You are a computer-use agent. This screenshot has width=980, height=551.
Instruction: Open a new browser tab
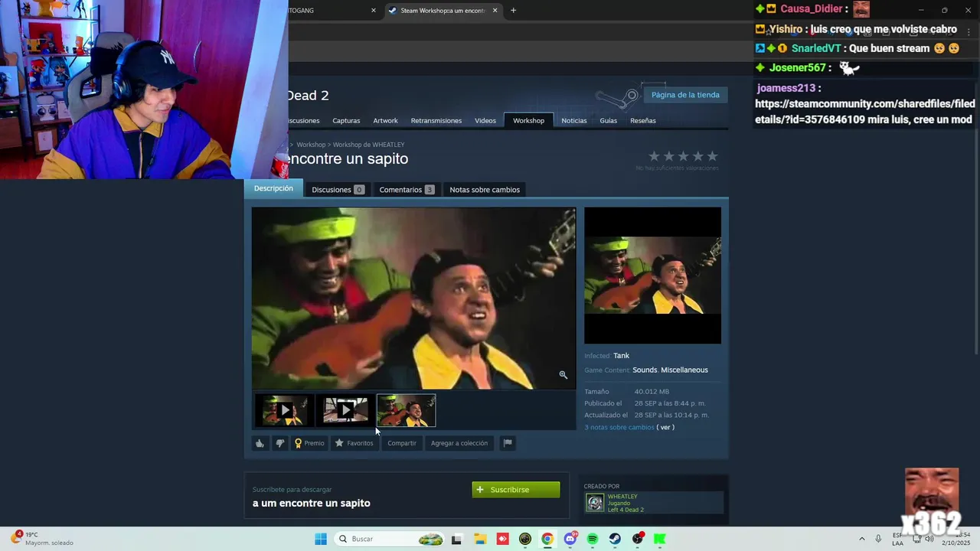pyautogui.click(x=513, y=11)
